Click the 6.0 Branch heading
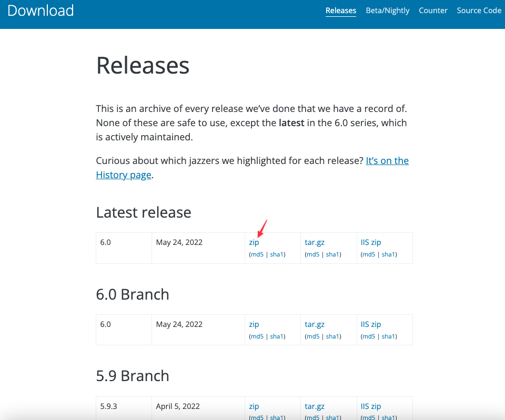This screenshot has height=420, width=505. coord(133,294)
